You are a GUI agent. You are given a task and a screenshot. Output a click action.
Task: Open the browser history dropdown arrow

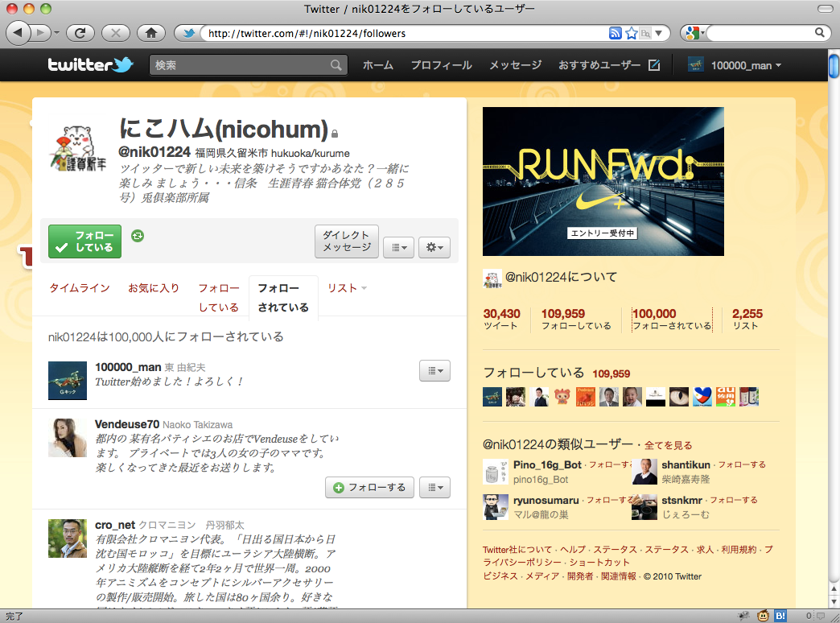click(56, 33)
